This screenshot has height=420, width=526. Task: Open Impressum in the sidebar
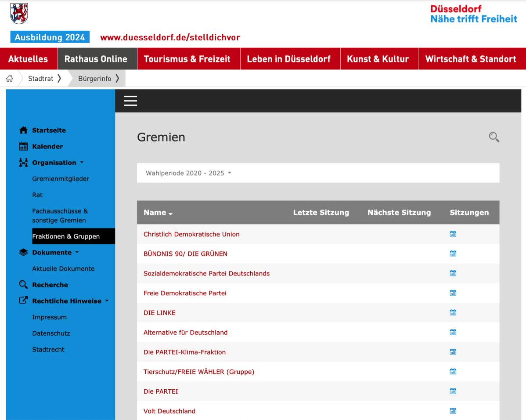point(49,317)
